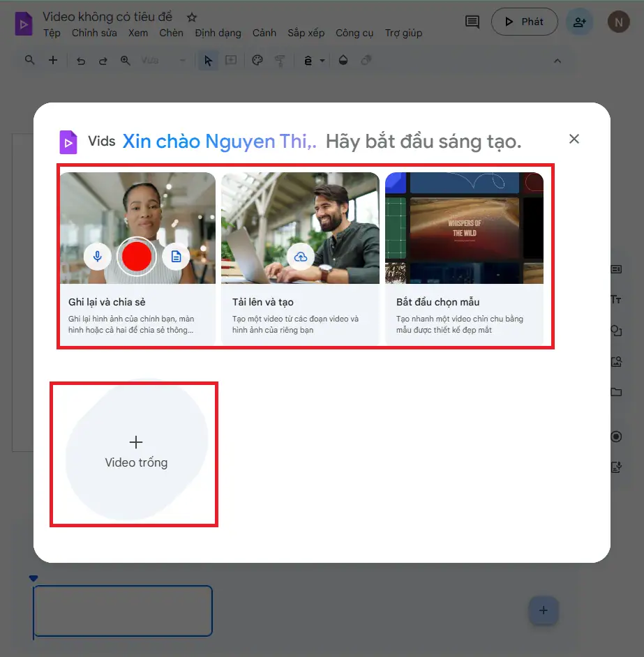Click the cloud upload icon
This screenshot has height=657, width=644.
(301, 257)
